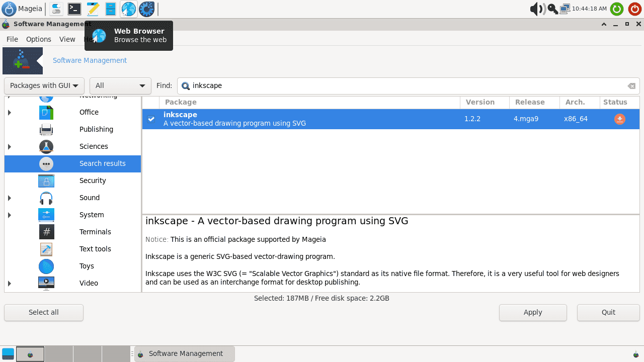644x362 pixels.
Task: Click the Select all button
Action: (x=44, y=312)
